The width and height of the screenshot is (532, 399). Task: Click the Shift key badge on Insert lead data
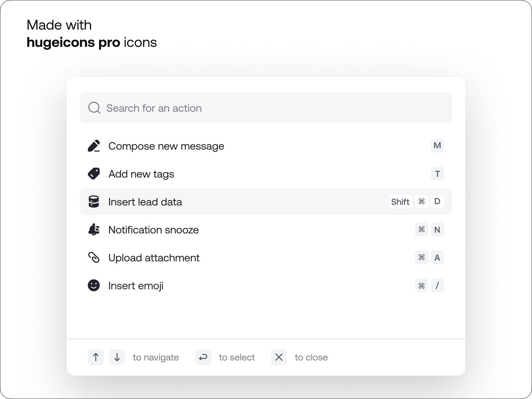[x=400, y=201]
